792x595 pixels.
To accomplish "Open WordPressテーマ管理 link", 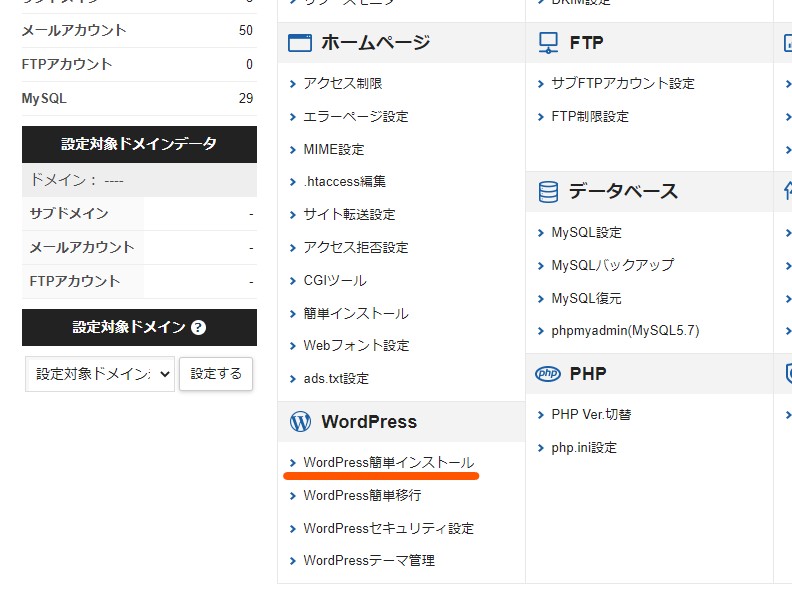I will coord(369,561).
